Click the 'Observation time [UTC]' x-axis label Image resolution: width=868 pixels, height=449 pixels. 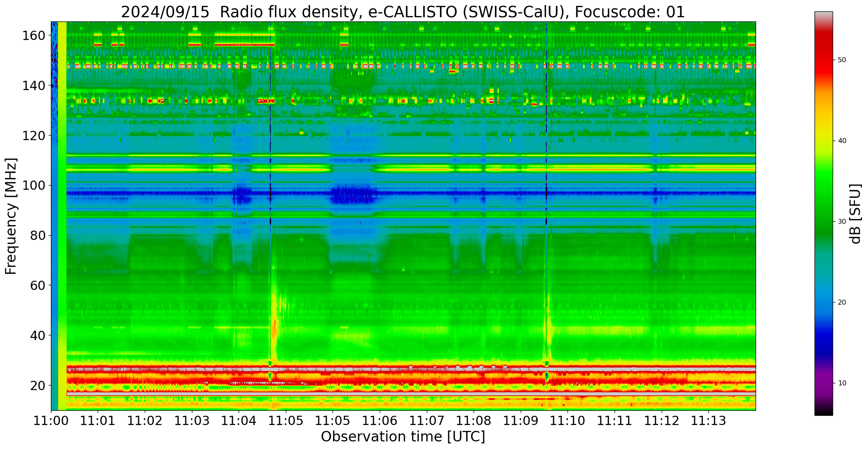[403, 437]
